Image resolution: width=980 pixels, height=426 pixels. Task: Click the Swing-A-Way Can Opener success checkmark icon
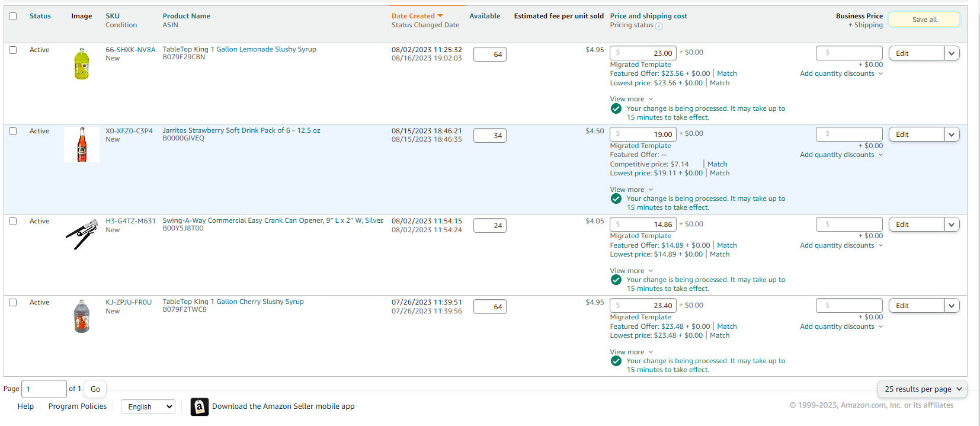tap(616, 280)
